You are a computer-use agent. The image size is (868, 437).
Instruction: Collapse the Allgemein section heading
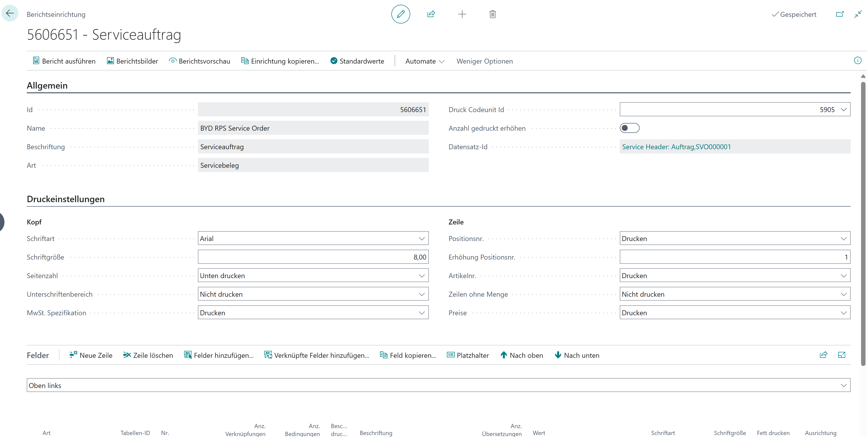tap(47, 86)
